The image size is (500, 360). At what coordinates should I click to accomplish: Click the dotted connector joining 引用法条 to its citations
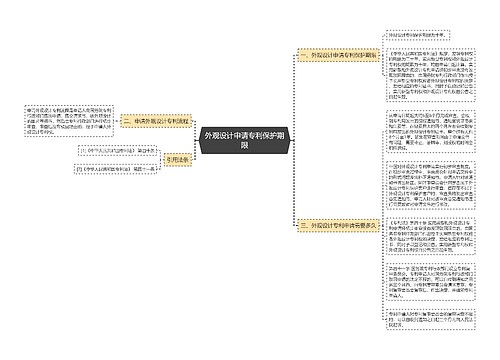(160, 160)
